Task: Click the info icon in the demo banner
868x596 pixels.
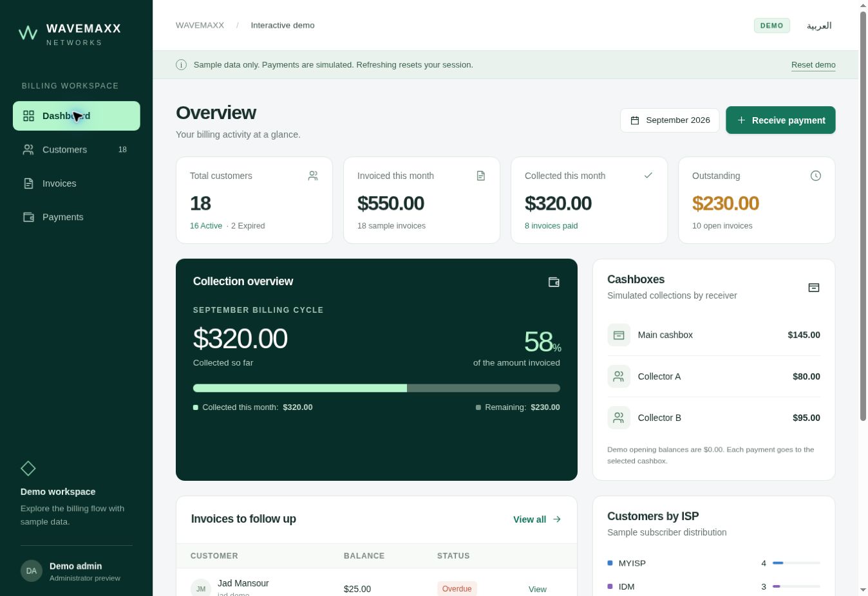Action: coord(182,65)
